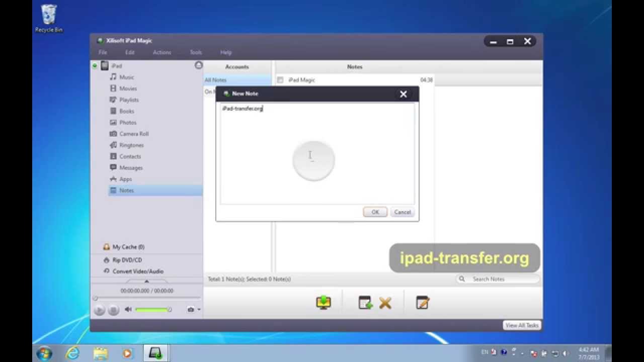Open the Help menu

click(x=226, y=52)
